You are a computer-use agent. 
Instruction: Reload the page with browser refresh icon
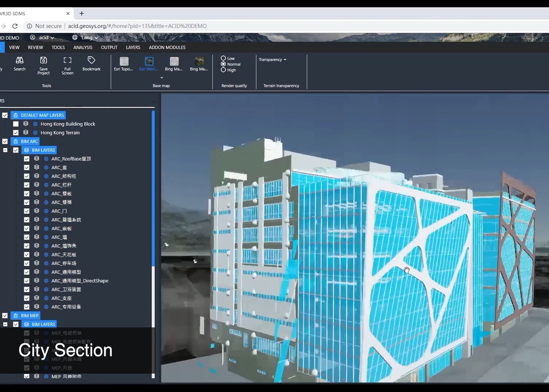pyautogui.click(x=15, y=26)
